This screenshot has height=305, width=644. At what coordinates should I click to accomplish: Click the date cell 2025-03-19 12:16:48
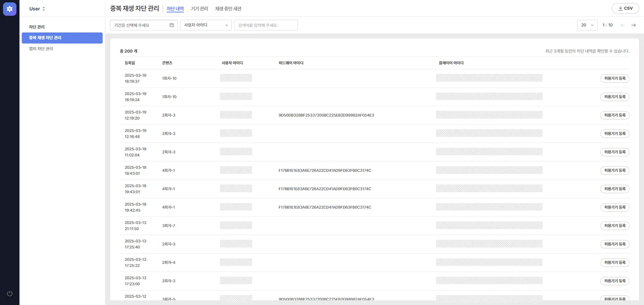coord(135,134)
